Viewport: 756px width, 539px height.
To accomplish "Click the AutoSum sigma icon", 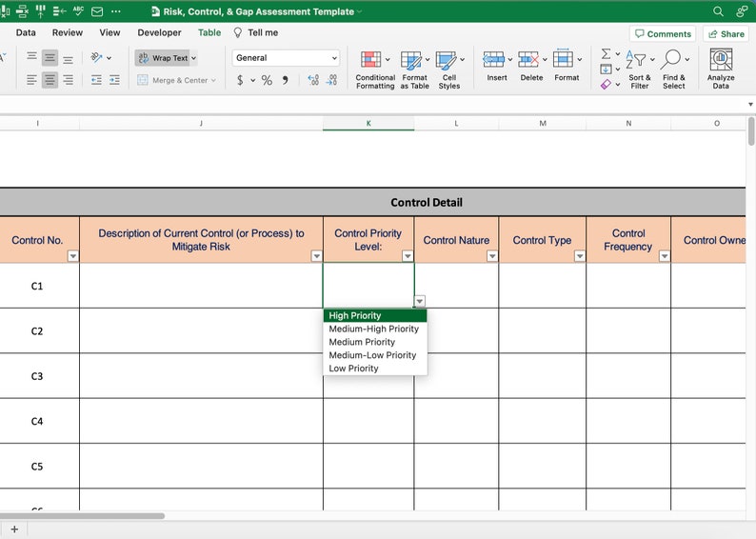I will [607, 53].
